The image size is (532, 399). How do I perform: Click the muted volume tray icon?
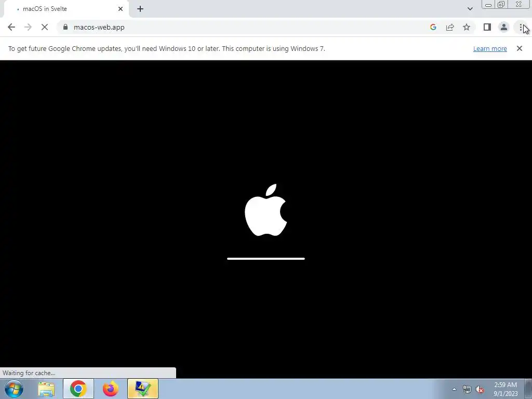[x=480, y=389]
